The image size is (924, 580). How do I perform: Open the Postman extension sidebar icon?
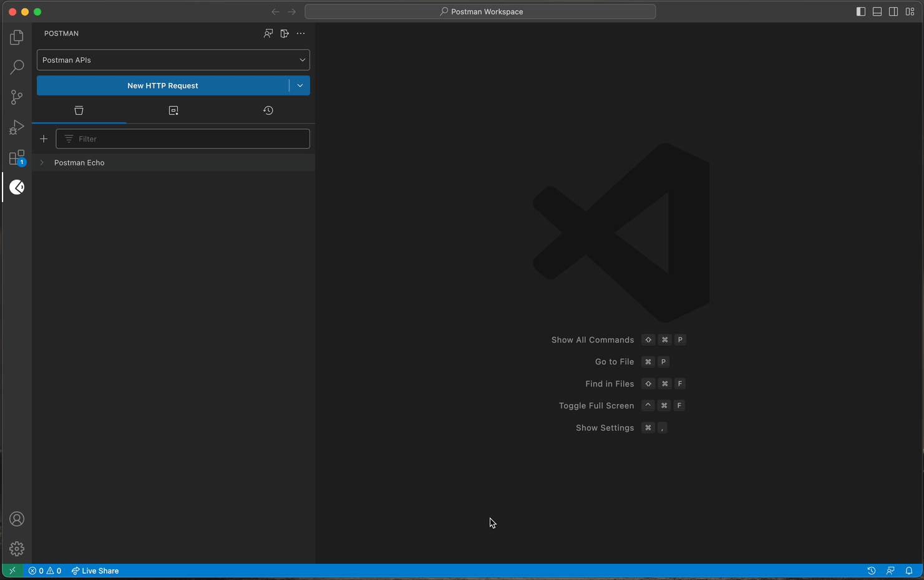16,186
